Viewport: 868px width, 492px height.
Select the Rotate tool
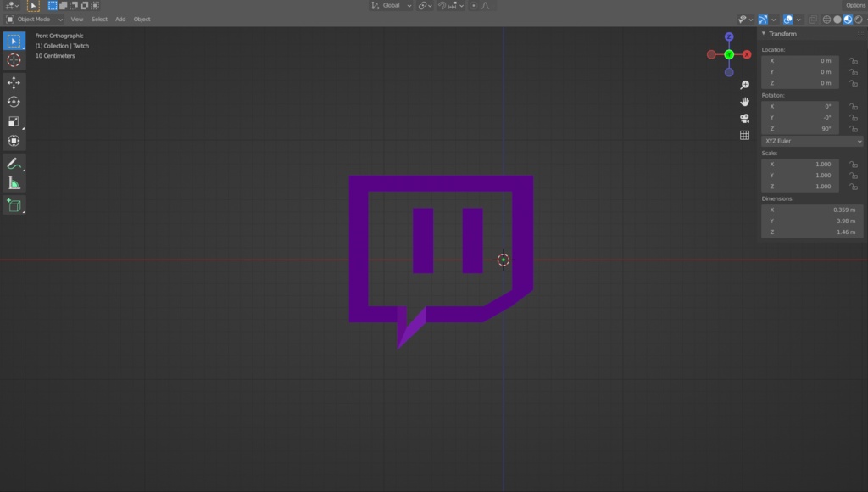[x=14, y=102]
